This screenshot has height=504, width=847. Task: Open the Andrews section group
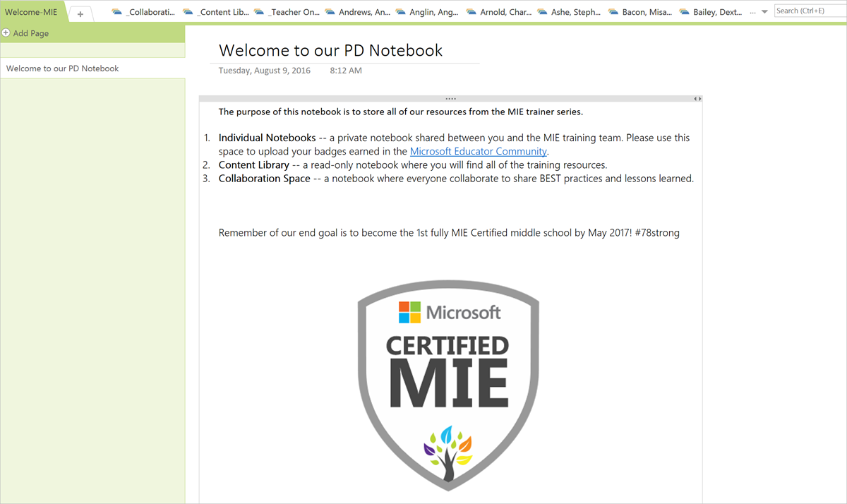coord(357,12)
